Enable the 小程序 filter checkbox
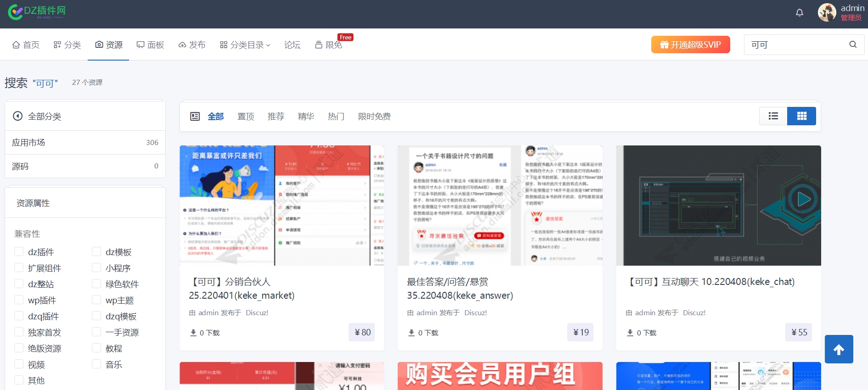The image size is (868, 390). coord(96,267)
